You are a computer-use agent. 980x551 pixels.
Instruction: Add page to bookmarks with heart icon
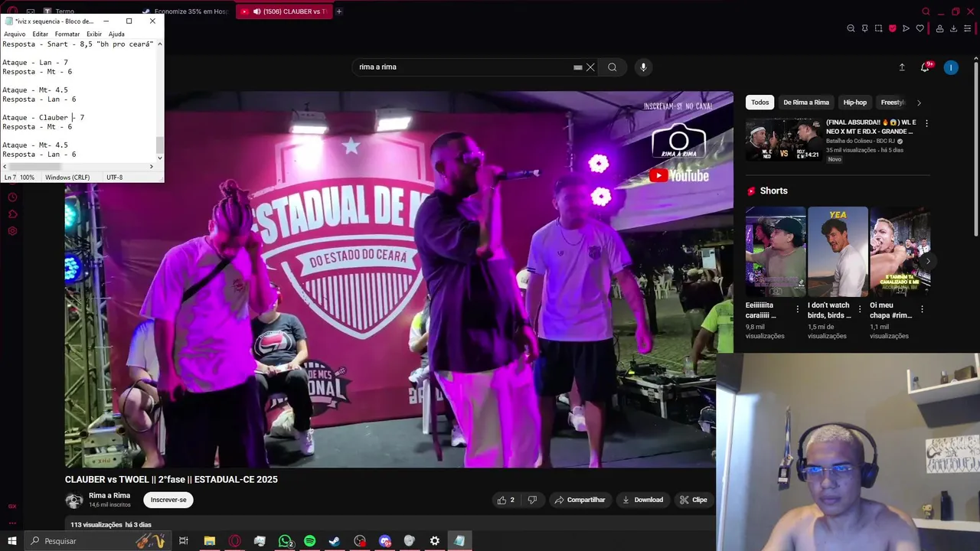tap(920, 28)
